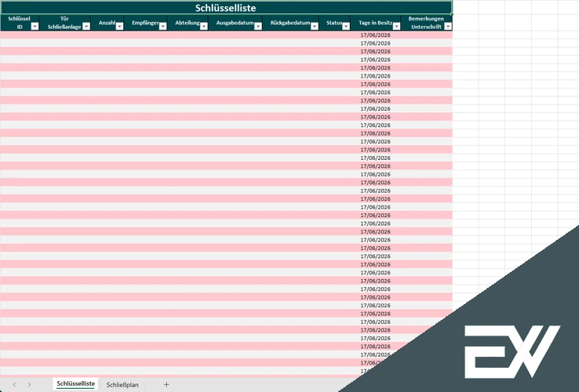Select the Status header cell

(x=334, y=23)
